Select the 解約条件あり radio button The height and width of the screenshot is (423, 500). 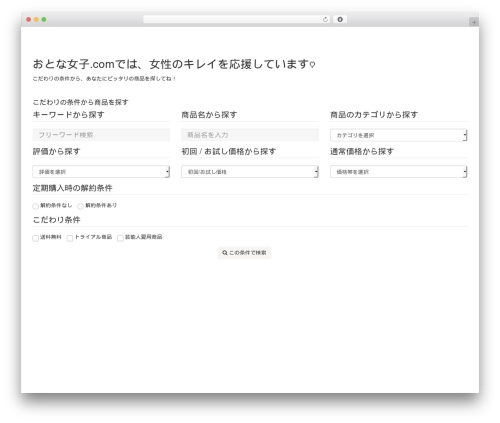[80, 206]
